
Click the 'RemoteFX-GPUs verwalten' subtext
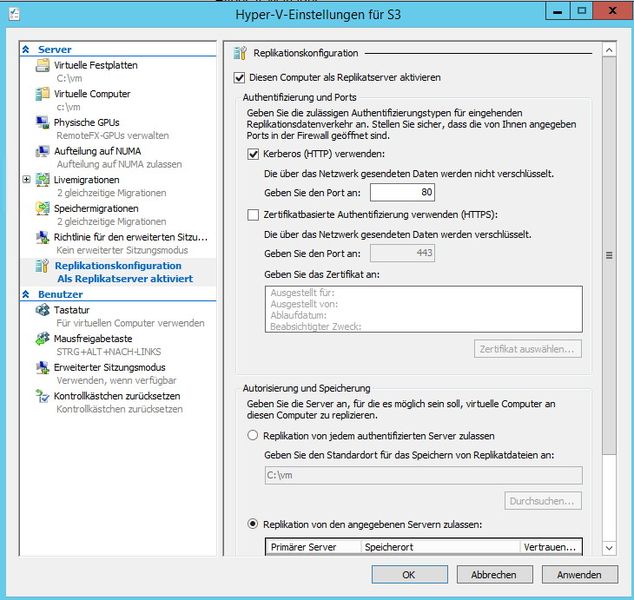click(112, 135)
